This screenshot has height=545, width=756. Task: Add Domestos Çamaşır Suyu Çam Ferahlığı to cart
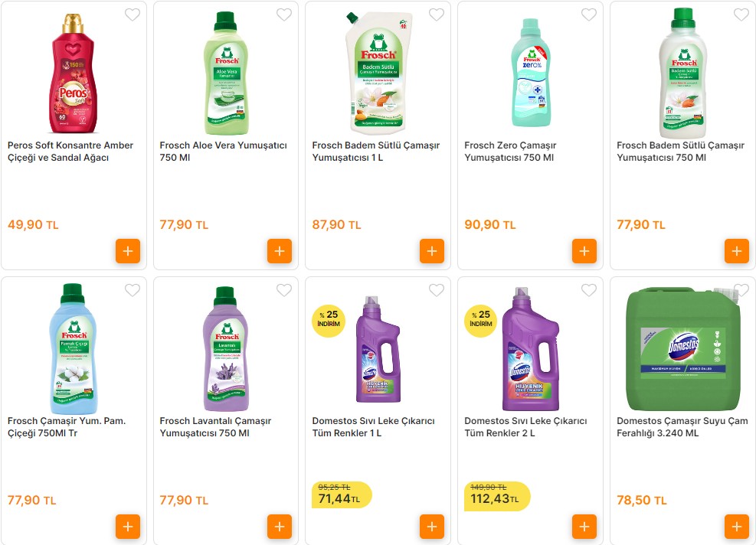(x=737, y=527)
